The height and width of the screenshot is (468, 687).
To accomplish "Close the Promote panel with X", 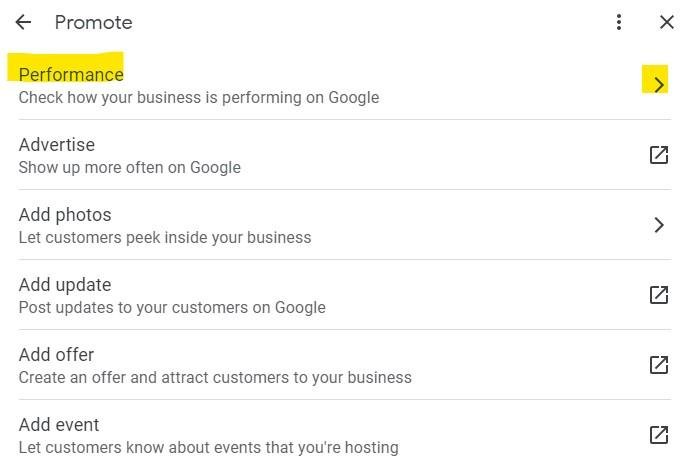I will point(666,22).
